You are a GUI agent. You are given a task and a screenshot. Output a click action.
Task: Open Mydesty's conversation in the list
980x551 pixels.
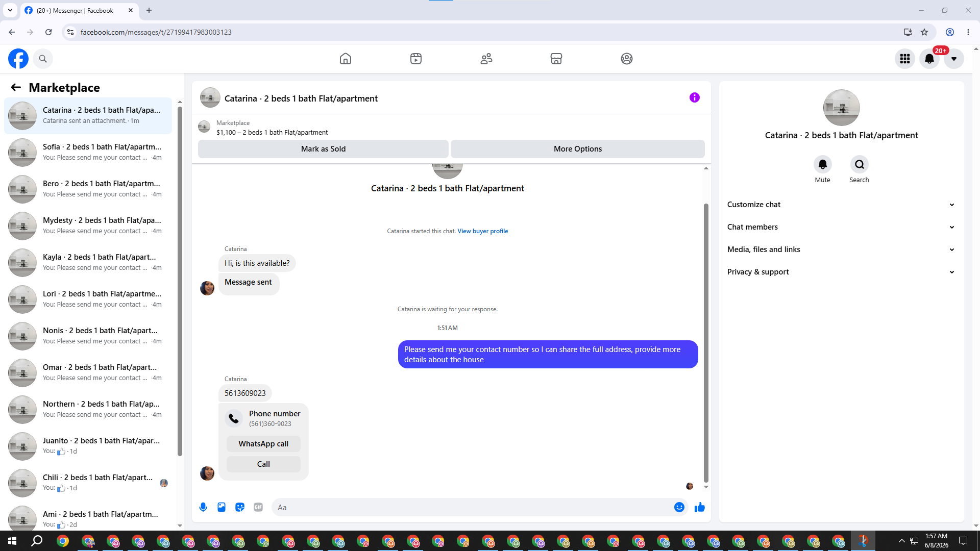88,226
